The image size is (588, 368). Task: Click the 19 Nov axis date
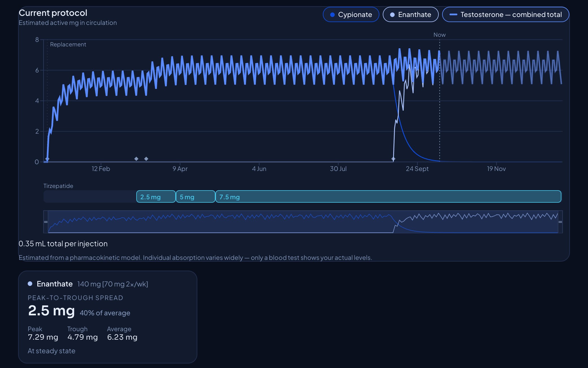click(496, 169)
